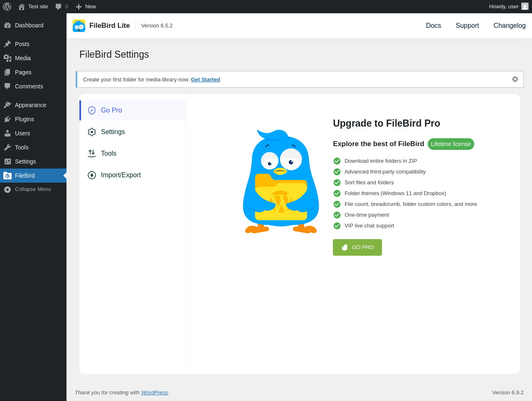Click the FileBird mascot illustration
Image resolution: width=532 pixels, height=401 pixels.
(x=281, y=181)
